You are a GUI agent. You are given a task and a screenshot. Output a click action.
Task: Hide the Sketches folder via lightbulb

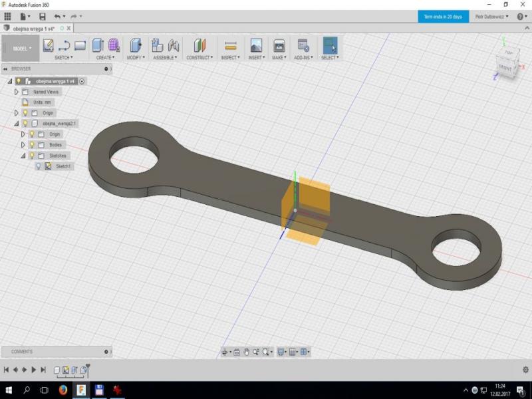tap(31, 156)
